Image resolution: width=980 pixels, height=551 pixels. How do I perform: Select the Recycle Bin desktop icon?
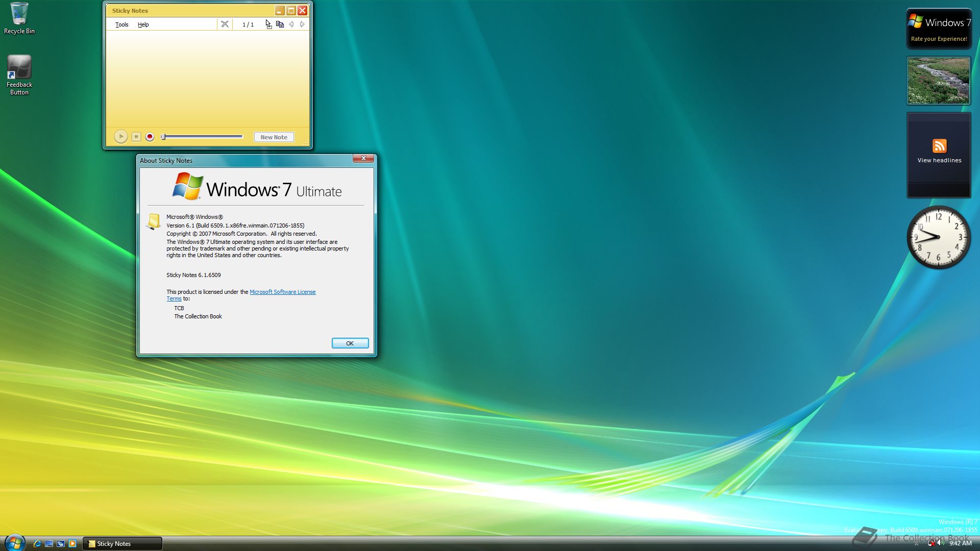(x=19, y=18)
